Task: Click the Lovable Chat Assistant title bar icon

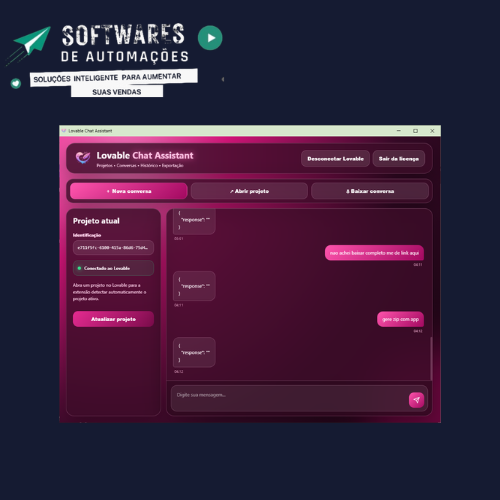Action: coord(64,131)
